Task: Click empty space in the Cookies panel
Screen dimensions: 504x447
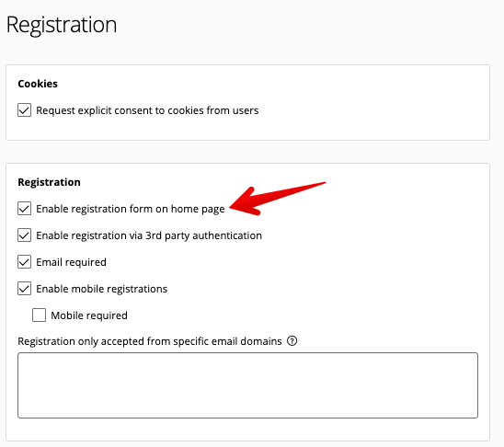Action: tap(370, 103)
